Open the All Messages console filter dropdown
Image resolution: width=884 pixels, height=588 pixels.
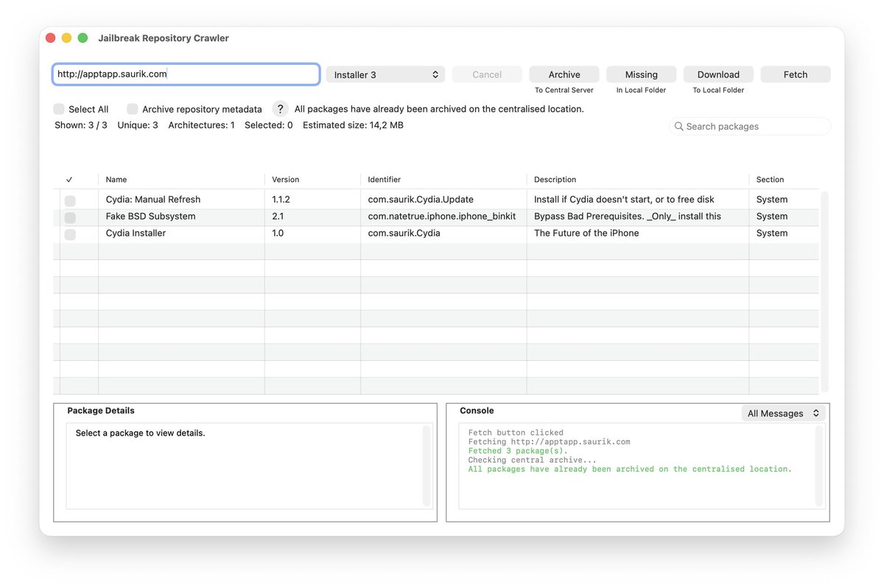tap(783, 413)
